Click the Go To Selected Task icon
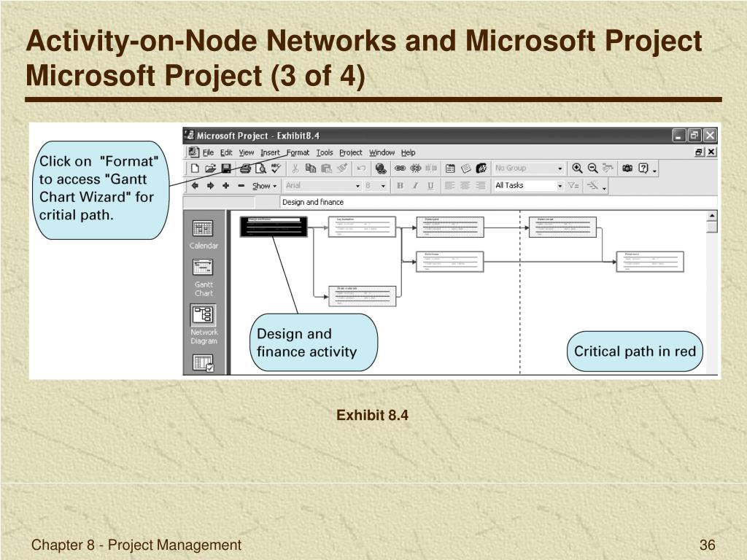This screenshot has height=560, width=747. pyautogui.click(x=608, y=168)
